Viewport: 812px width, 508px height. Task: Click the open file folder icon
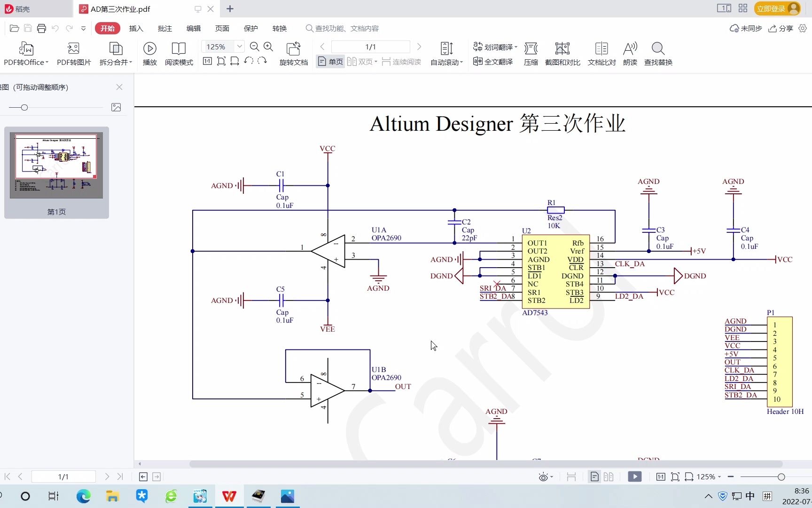coord(14,29)
